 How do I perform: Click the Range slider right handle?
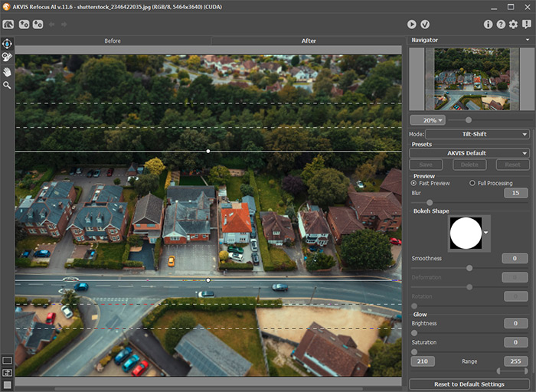pyautogui.click(x=527, y=371)
